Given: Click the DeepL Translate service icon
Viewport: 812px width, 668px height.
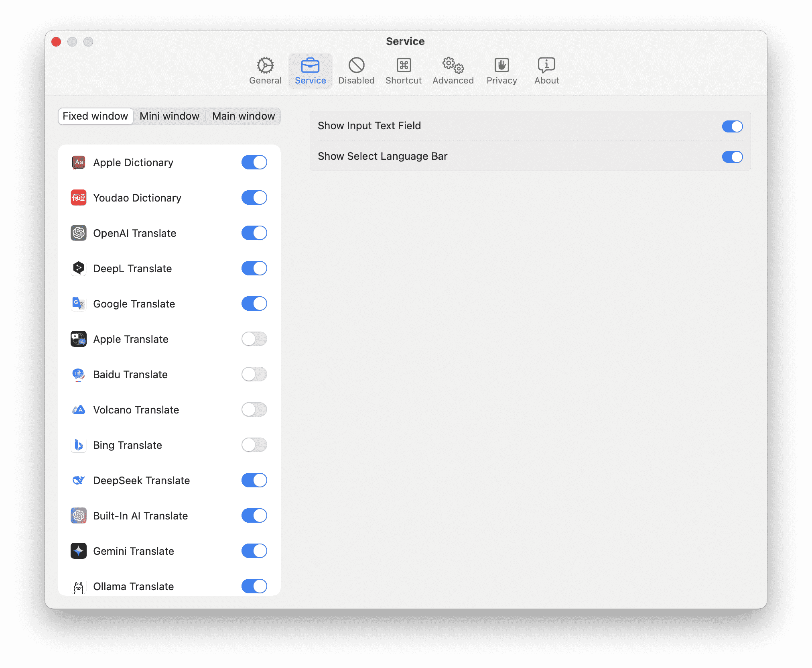Looking at the screenshot, I should click(79, 268).
